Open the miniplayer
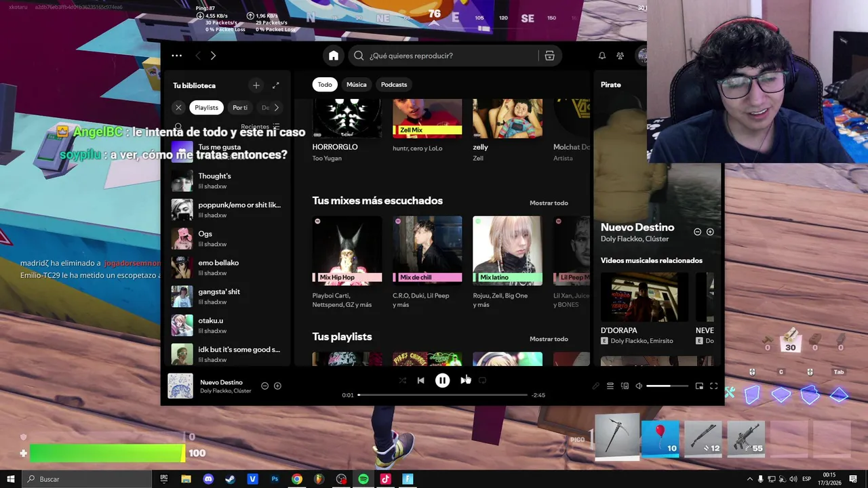Screen dimensions: 868x488 coord(699,386)
